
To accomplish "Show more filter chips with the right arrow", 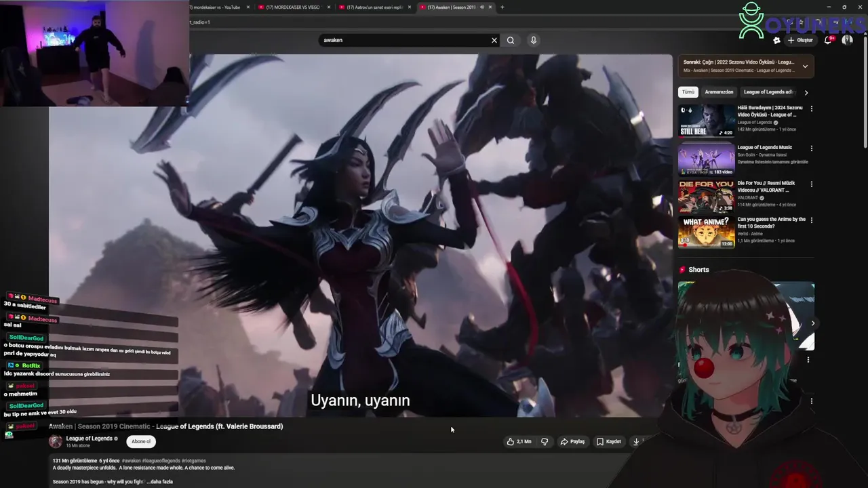I will [x=806, y=92].
